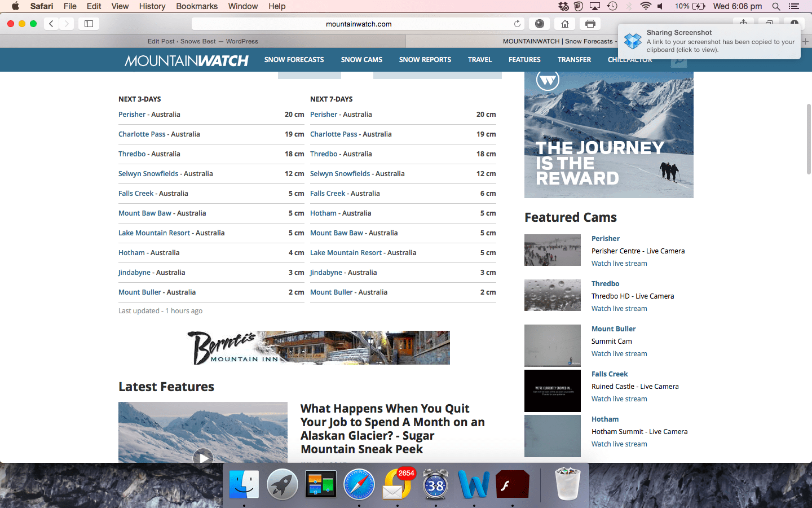Open Charlotte Pass link in Next 7-Days list
Screen dimensions: 812x508
[x=334, y=134]
